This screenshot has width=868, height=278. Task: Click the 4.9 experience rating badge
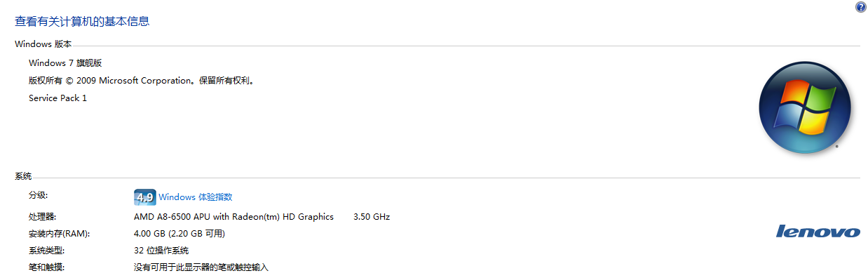coord(144,197)
